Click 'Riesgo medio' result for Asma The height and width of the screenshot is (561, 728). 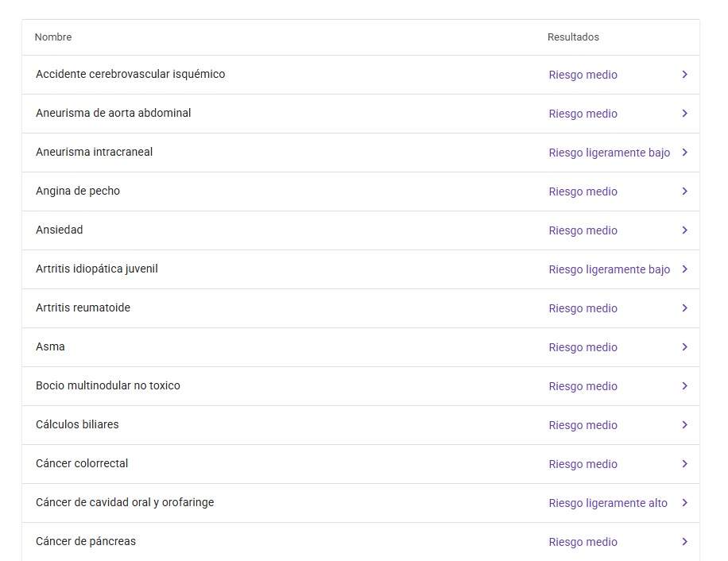click(x=583, y=347)
